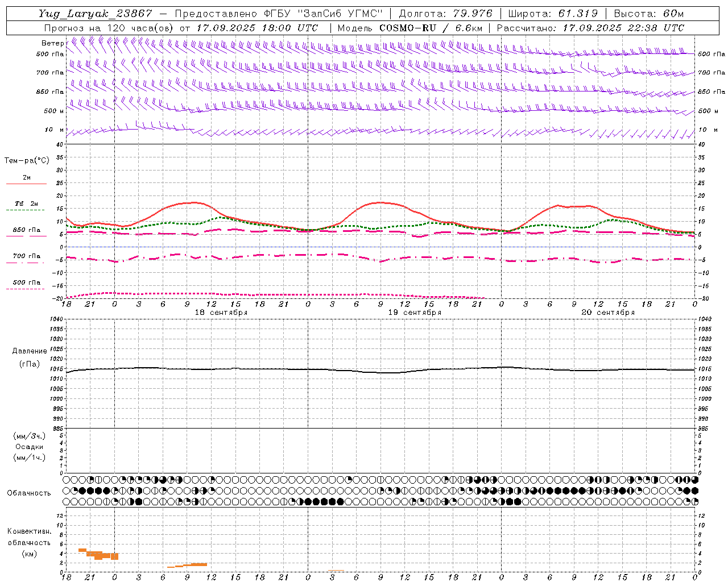Click the (гПа) pressure unit label
The width and height of the screenshot is (728, 582).
pos(30,364)
